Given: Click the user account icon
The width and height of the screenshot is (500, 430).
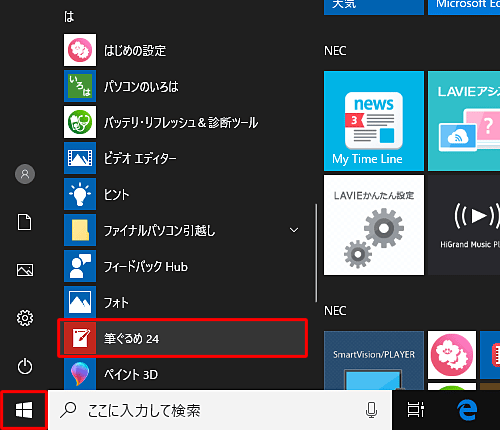Looking at the screenshot, I should point(25,174).
